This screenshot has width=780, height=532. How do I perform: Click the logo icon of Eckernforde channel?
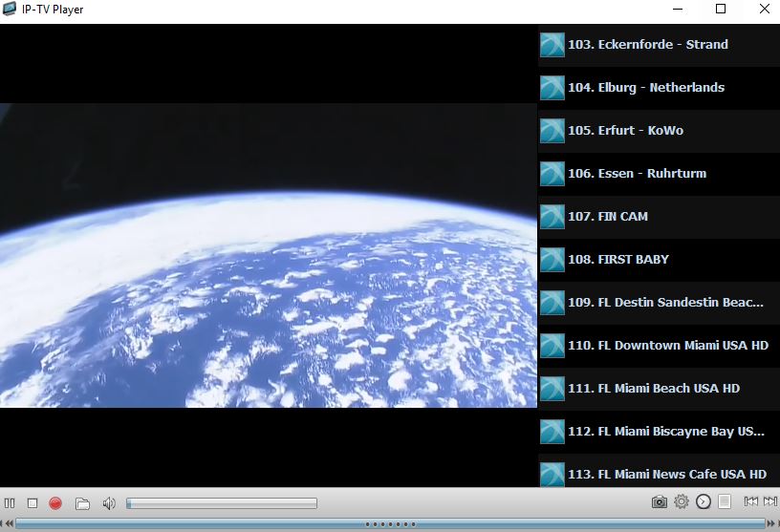(552, 45)
